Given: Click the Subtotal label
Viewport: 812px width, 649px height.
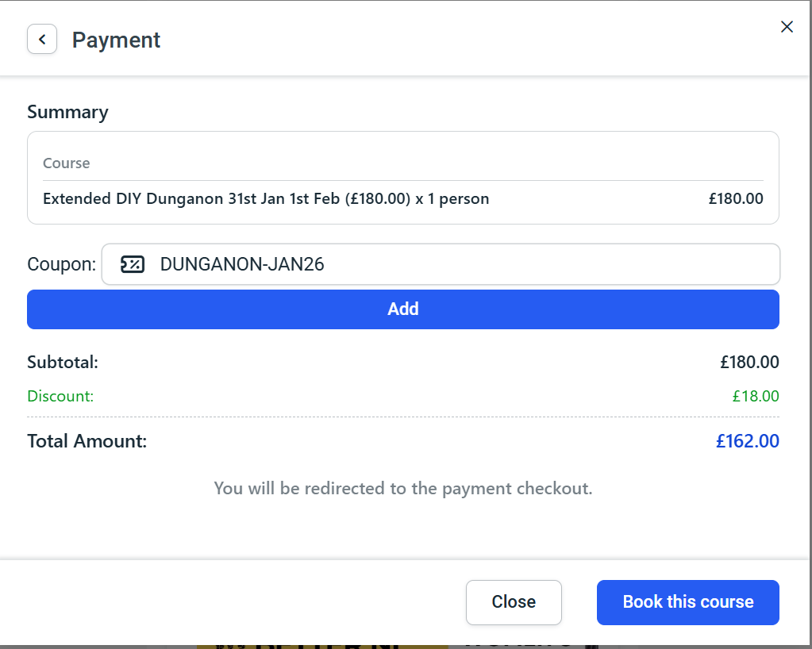Looking at the screenshot, I should (63, 363).
